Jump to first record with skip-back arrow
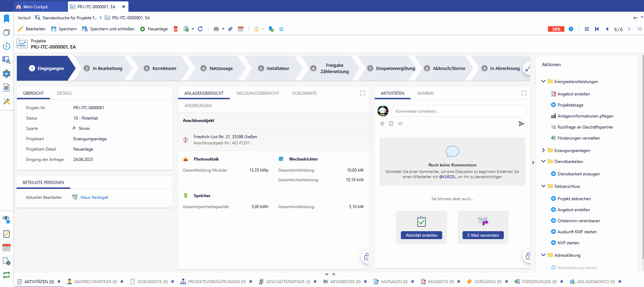The width and height of the screenshot is (644, 287). pos(597,29)
